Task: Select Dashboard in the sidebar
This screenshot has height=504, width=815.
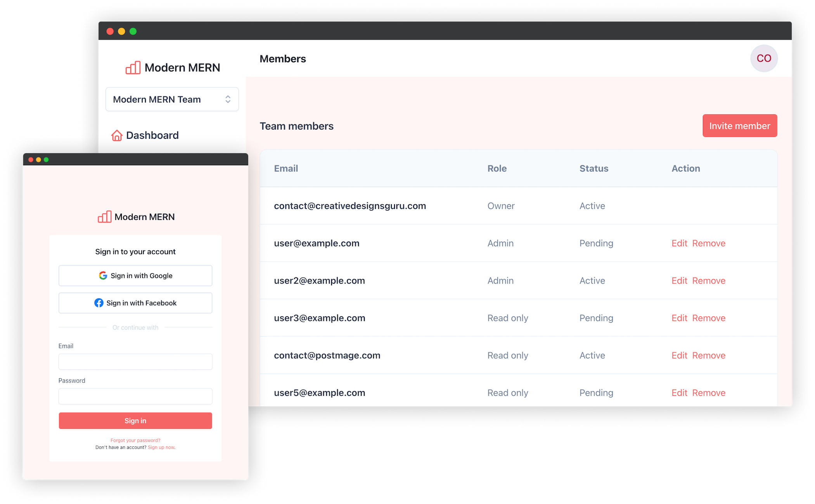Action: click(152, 135)
